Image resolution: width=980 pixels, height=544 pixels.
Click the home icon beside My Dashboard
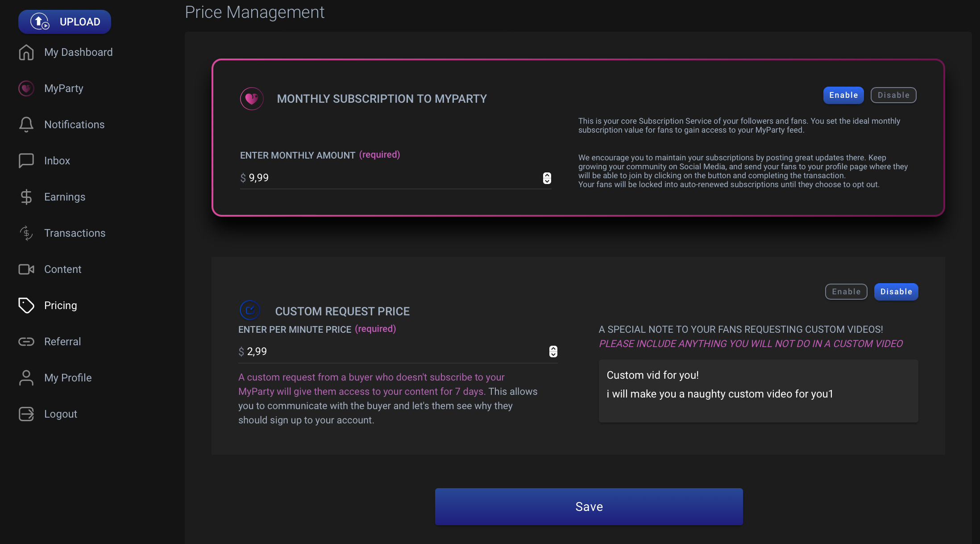pyautogui.click(x=26, y=52)
